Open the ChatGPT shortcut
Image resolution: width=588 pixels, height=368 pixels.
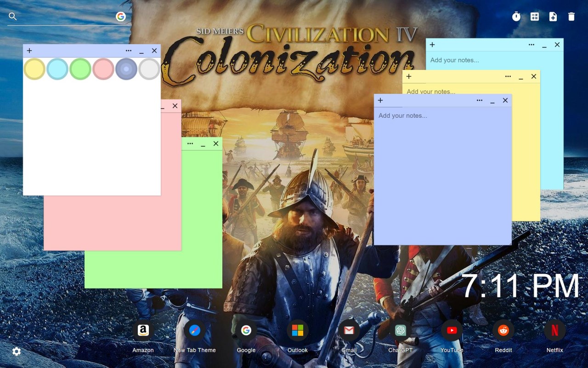click(x=401, y=330)
